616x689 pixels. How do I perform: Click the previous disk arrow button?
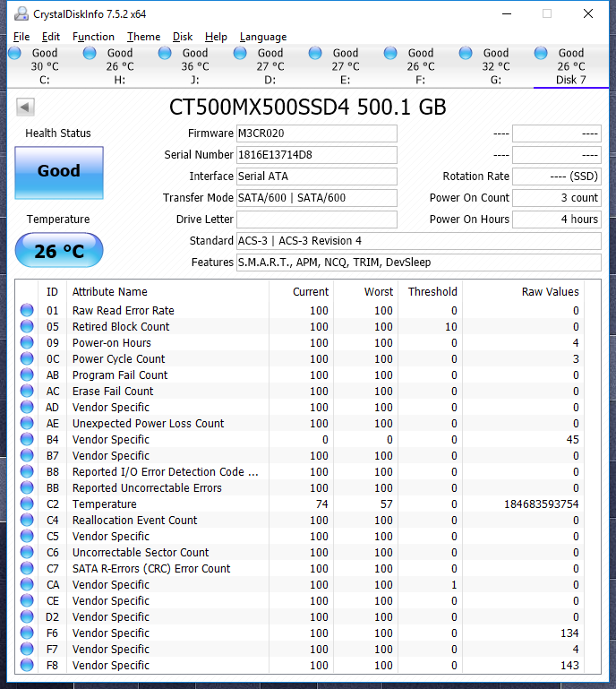25,108
